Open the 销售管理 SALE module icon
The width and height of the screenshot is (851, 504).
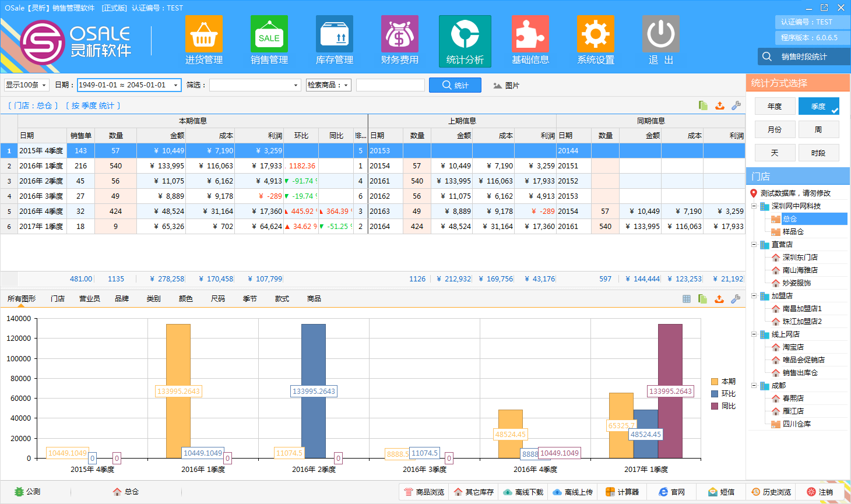tap(269, 40)
